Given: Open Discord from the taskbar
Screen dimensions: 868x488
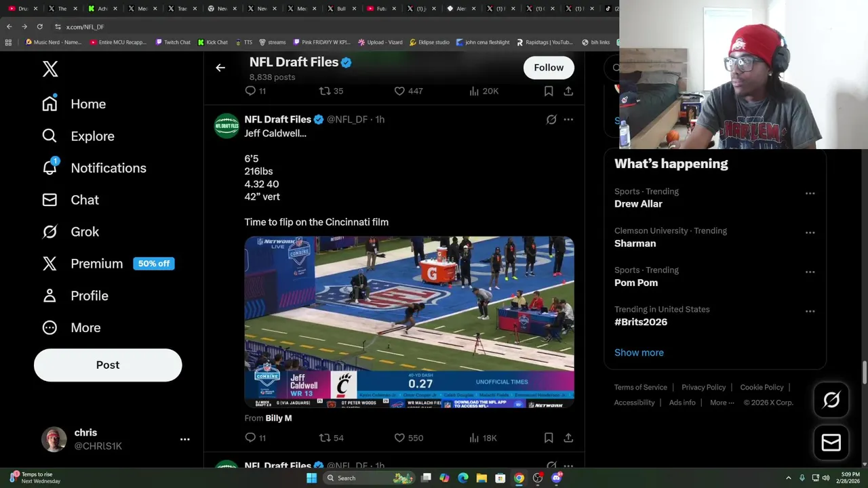Looking at the screenshot, I should point(557,478).
